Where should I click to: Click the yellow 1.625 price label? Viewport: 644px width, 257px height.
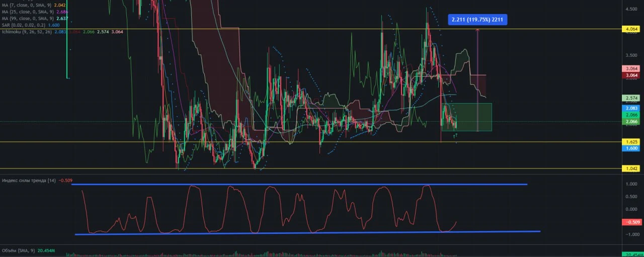pyautogui.click(x=631, y=142)
